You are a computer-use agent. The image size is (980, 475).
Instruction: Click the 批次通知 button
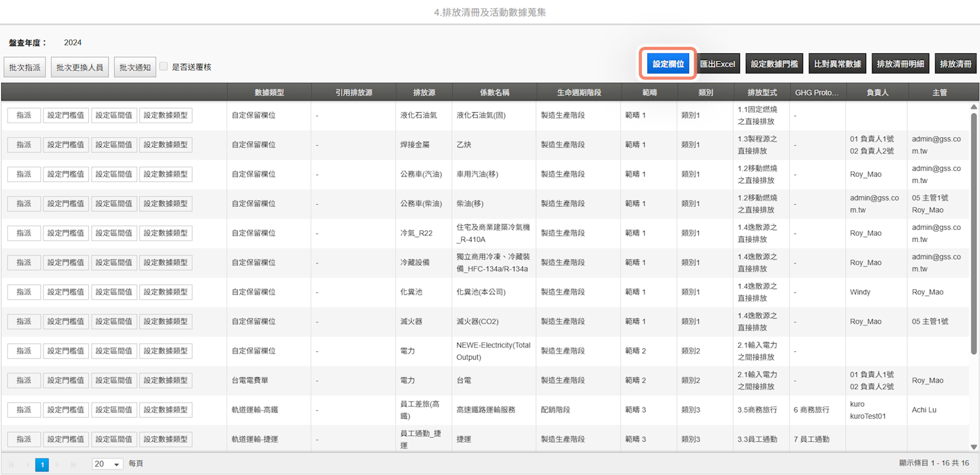[135, 67]
